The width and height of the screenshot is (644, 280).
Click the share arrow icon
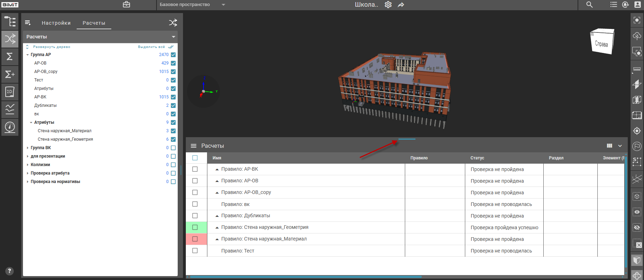tap(401, 5)
